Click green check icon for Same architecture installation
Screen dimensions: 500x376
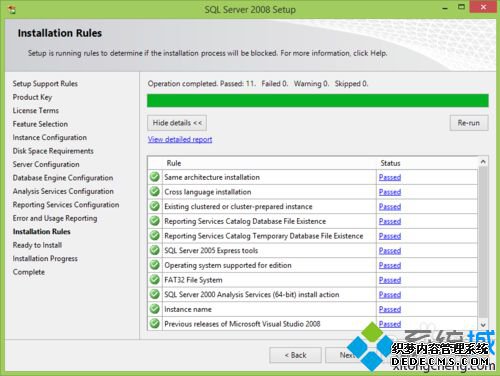point(155,177)
